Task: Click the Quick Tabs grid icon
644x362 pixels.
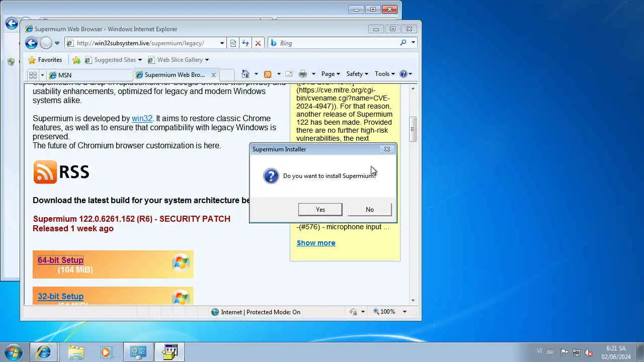Action: (x=33, y=75)
